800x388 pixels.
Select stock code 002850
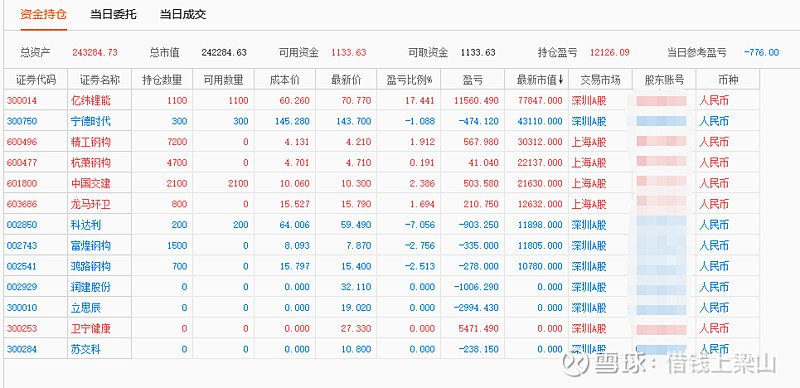(22, 225)
